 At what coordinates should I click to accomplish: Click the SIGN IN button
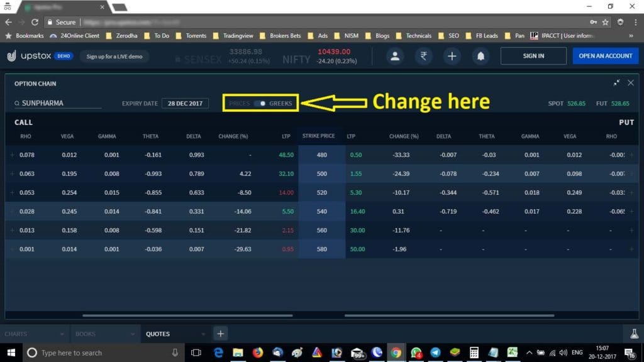(x=533, y=56)
